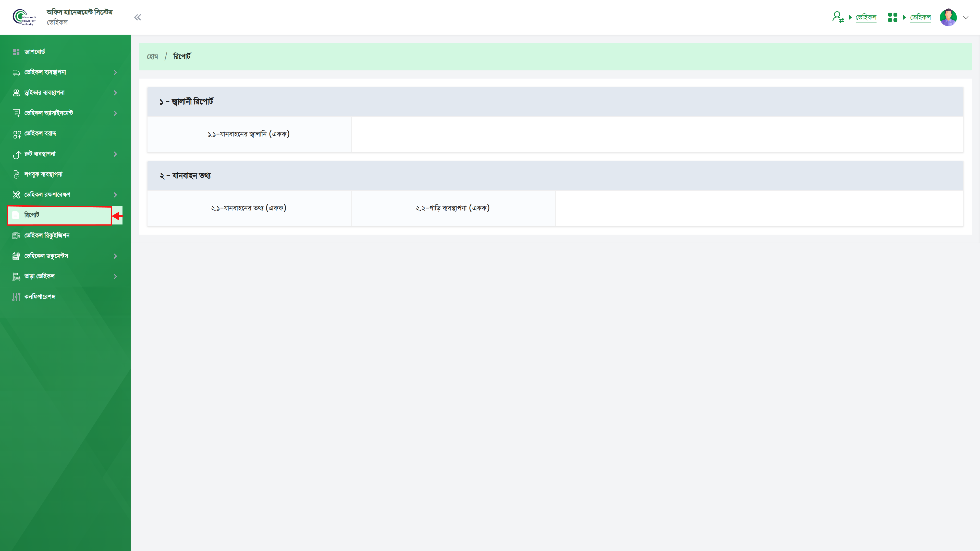Click the ভেহিকল link beside apps grid
The width and height of the screenshot is (980, 551).
[x=920, y=17]
